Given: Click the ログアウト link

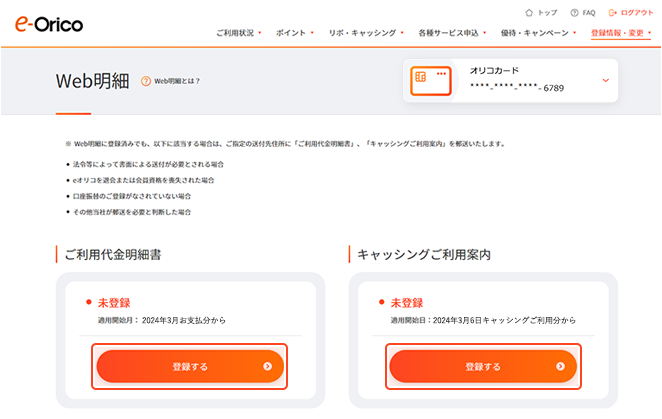Looking at the screenshot, I should (637, 13).
